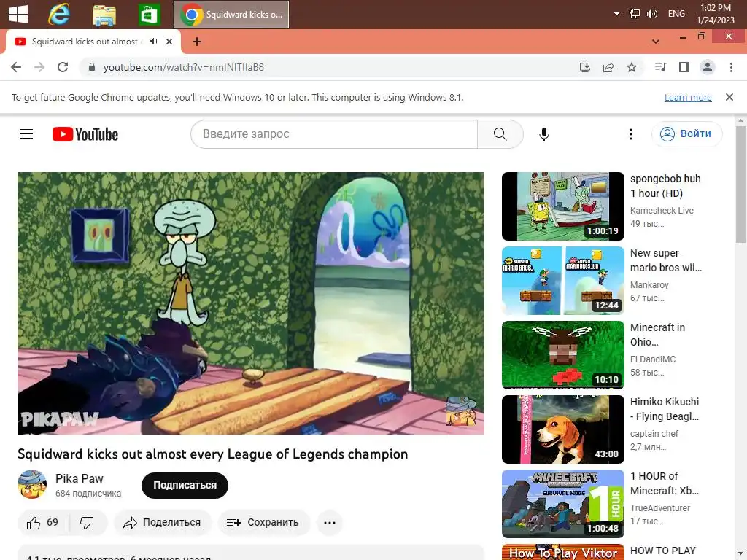Click the Squidward video title text
Image resolution: width=747 pixels, height=560 pixels.
click(x=212, y=454)
